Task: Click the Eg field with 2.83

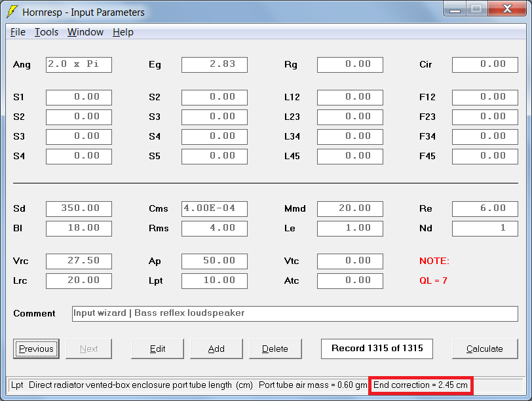Action: click(214, 65)
